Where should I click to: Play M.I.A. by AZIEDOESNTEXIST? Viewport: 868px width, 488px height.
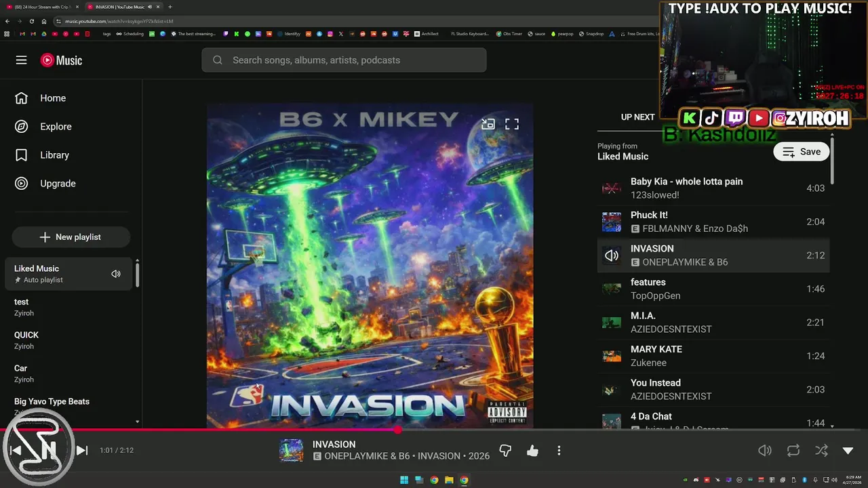pyautogui.click(x=713, y=323)
